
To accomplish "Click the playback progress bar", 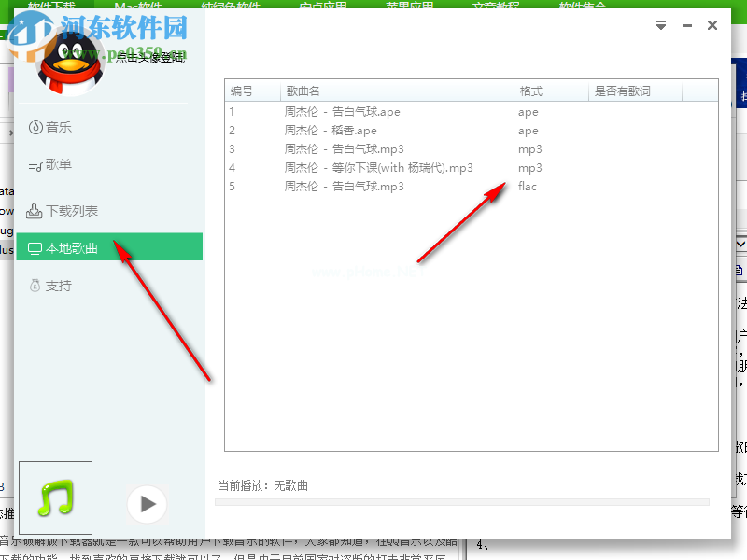I will tap(467, 500).
